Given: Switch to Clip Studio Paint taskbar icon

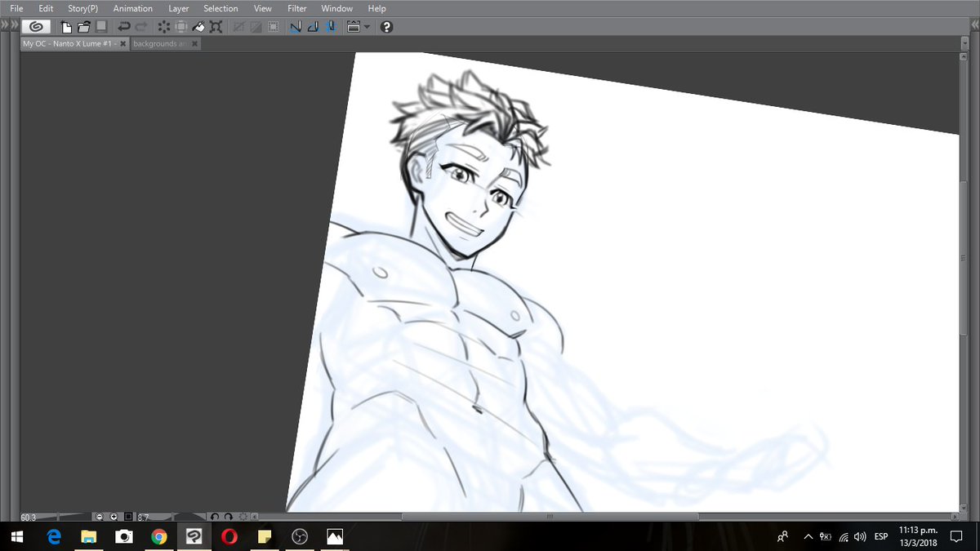Looking at the screenshot, I should [194, 536].
